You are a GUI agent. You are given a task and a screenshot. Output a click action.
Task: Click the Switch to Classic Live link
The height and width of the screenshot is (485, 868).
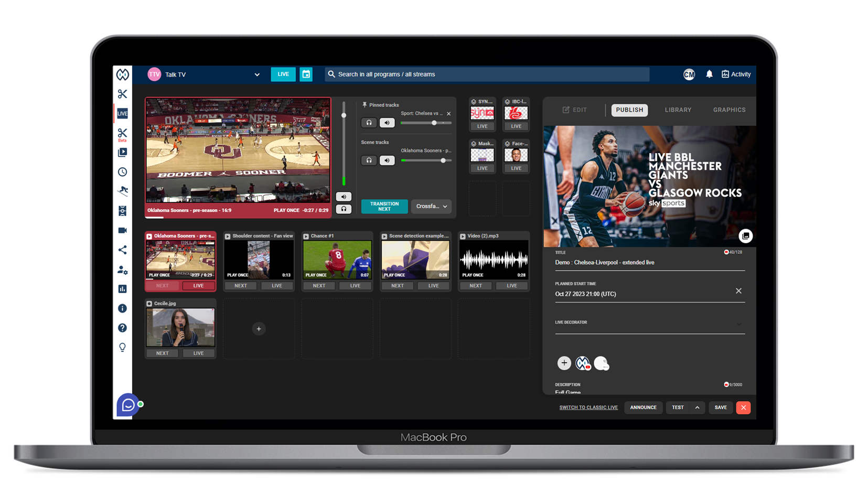[588, 407]
